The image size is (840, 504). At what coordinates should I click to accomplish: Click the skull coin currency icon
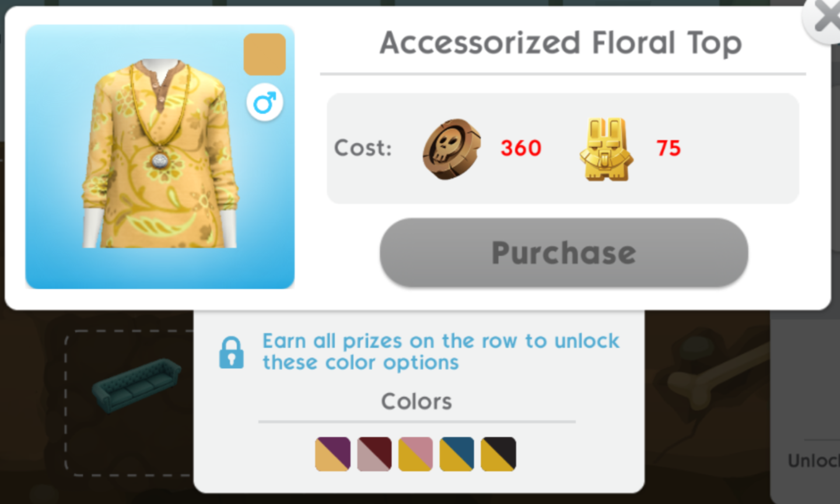(x=452, y=149)
